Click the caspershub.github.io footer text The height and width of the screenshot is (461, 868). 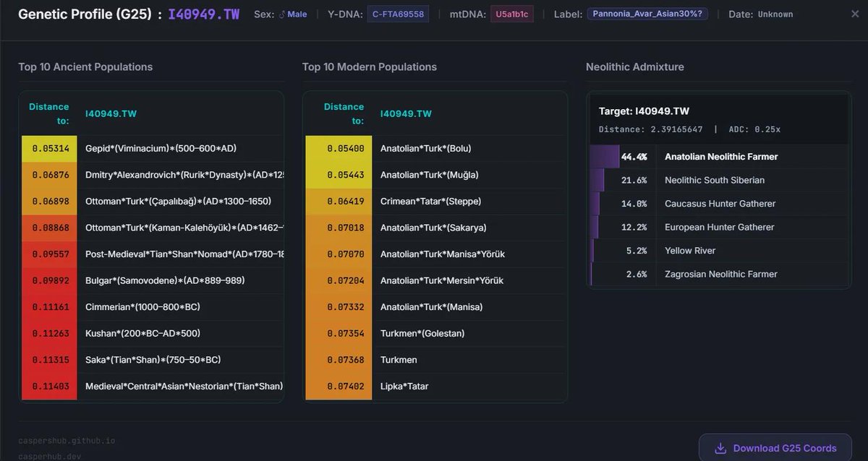67,440
